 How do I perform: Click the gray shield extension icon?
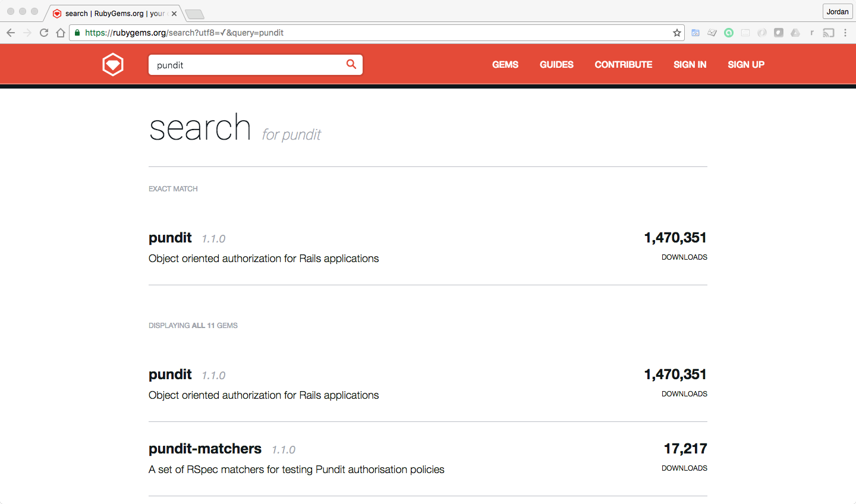pos(779,33)
